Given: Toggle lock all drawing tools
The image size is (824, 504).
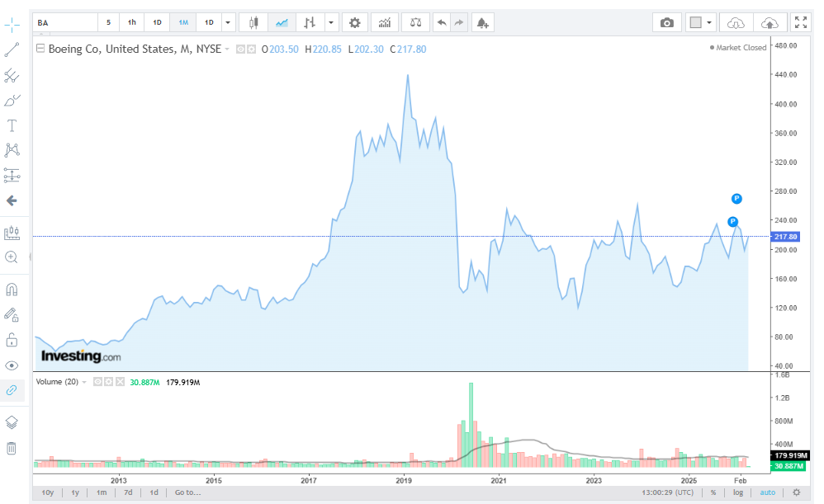Looking at the screenshot, I should [12, 340].
